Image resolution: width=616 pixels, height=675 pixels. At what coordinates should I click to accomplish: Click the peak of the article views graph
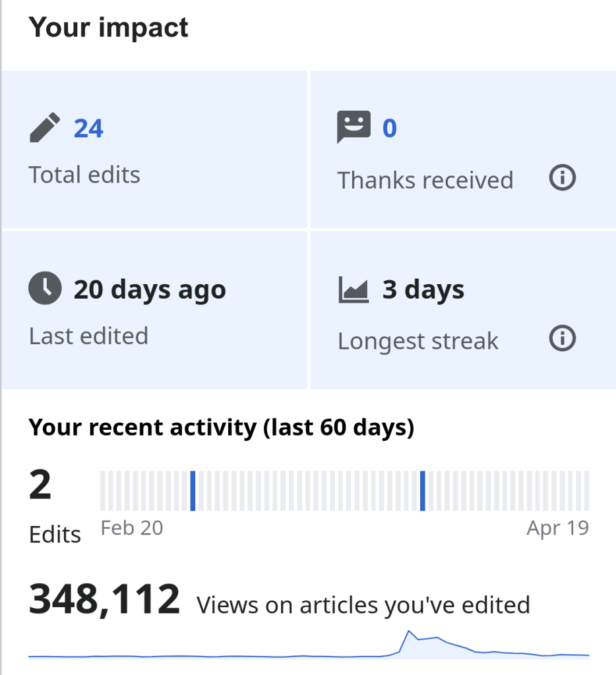[409, 632]
